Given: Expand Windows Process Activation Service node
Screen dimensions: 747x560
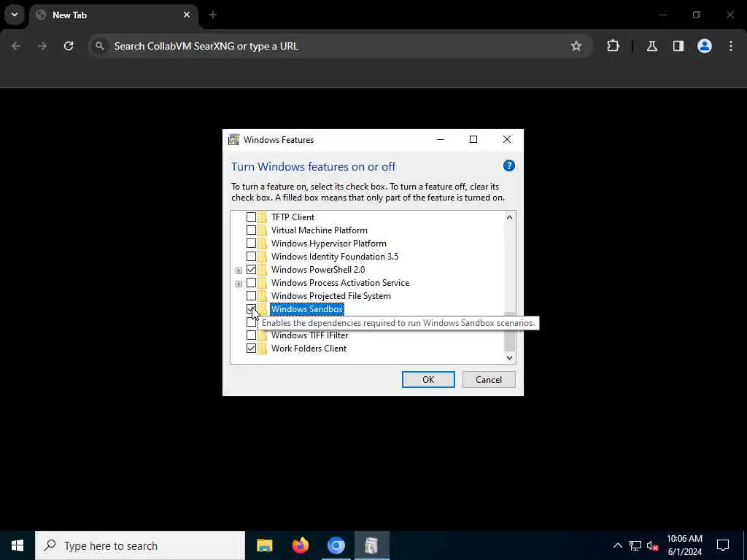Looking at the screenshot, I should coord(239,284).
